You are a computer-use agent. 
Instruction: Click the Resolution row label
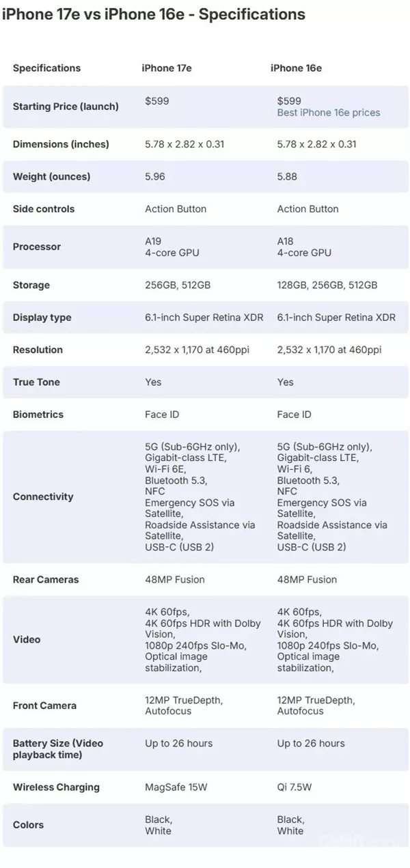[38, 350]
